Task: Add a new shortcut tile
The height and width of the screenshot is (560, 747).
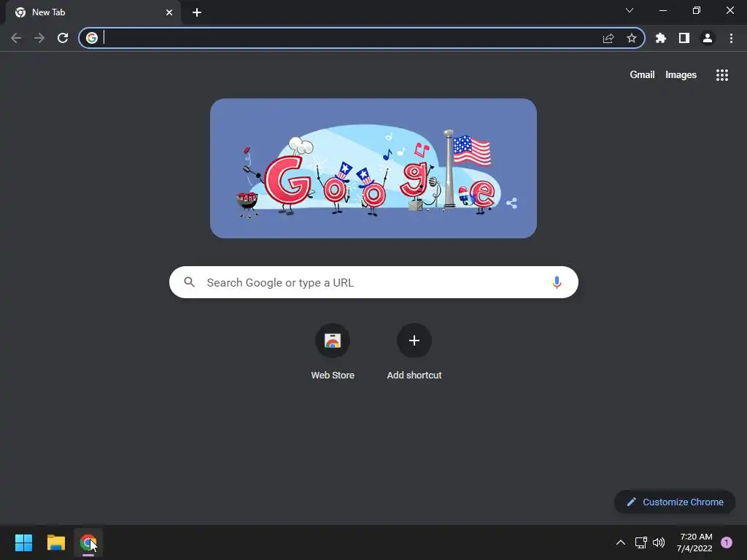Action: [414, 352]
